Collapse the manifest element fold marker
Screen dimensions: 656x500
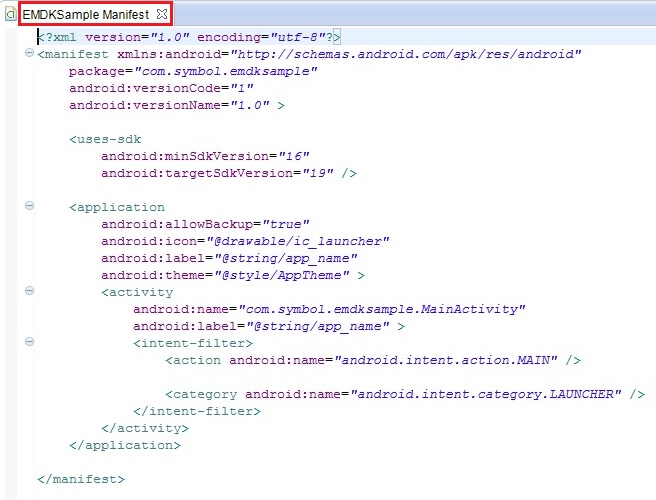[29, 53]
